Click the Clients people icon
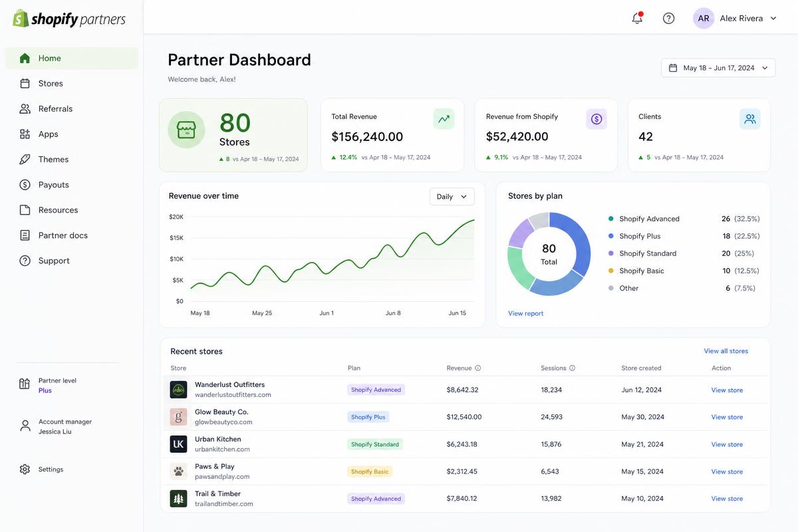798x532 pixels. (750, 119)
